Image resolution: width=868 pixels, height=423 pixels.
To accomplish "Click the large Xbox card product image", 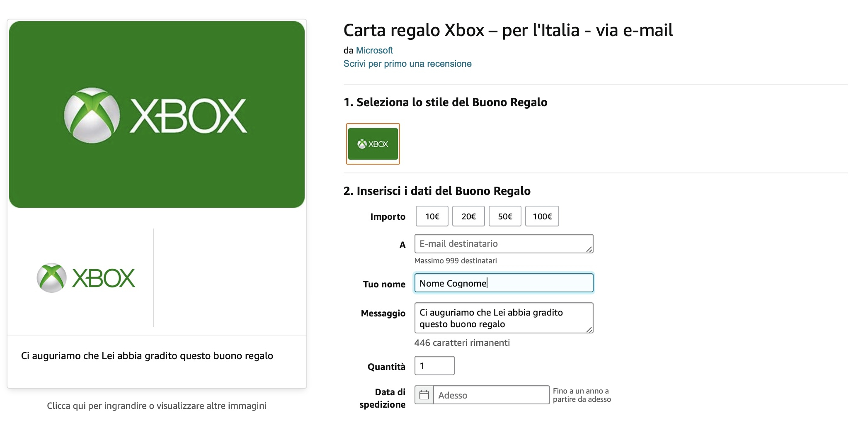I will tap(158, 113).
